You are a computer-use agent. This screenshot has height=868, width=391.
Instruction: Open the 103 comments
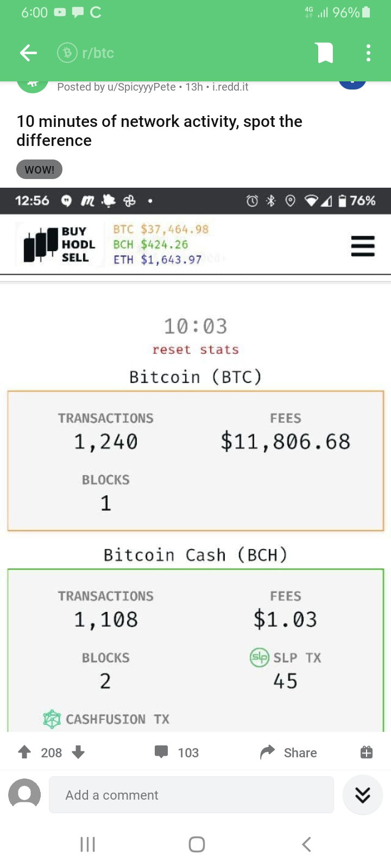[x=176, y=752]
